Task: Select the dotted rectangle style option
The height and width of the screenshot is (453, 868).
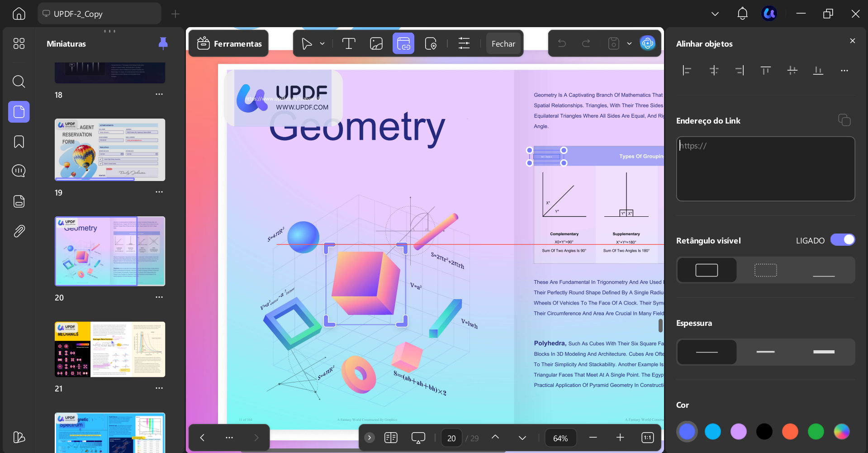Action: pyautogui.click(x=765, y=270)
